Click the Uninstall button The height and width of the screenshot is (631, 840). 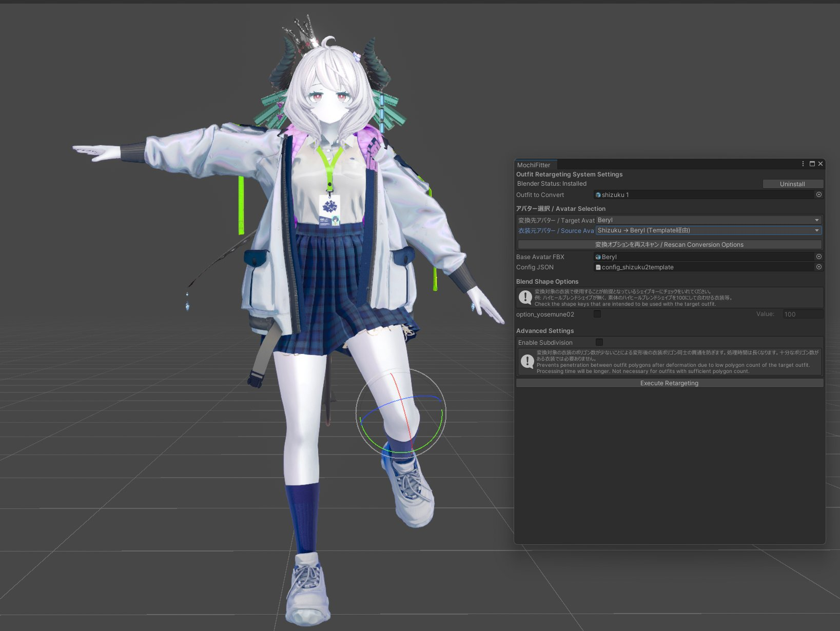[x=793, y=184]
